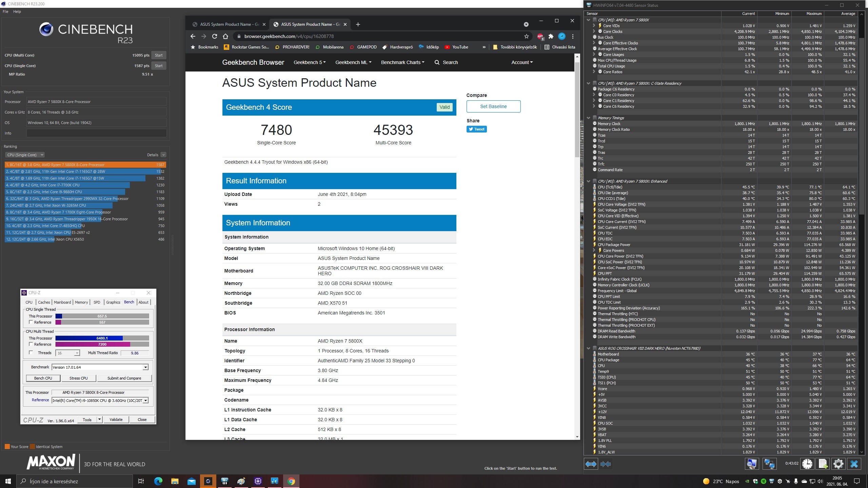Click HWiNFO expand columns arrows icon
The width and height of the screenshot is (868, 488).
coord(591,464)
